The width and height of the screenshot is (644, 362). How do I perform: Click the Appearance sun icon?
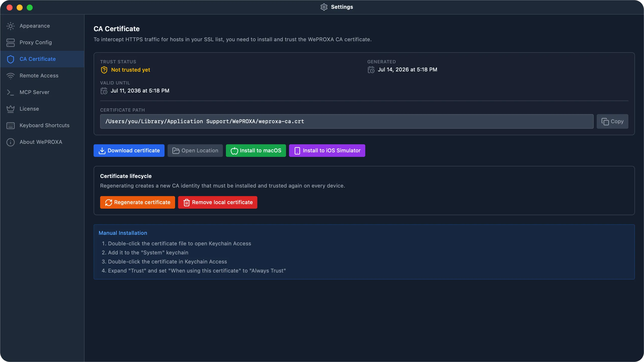(11, 26)
